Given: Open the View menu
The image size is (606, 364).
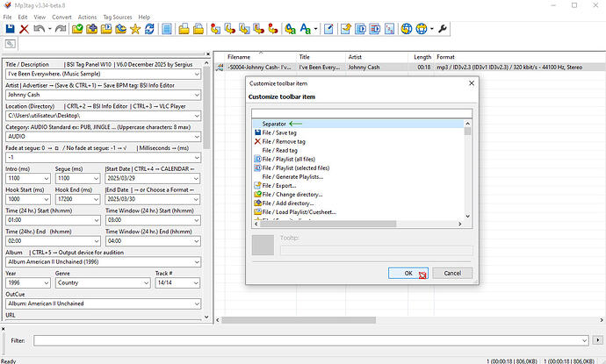Looking at the screenshot, I should pyautogui.click(x=40, y=17).
